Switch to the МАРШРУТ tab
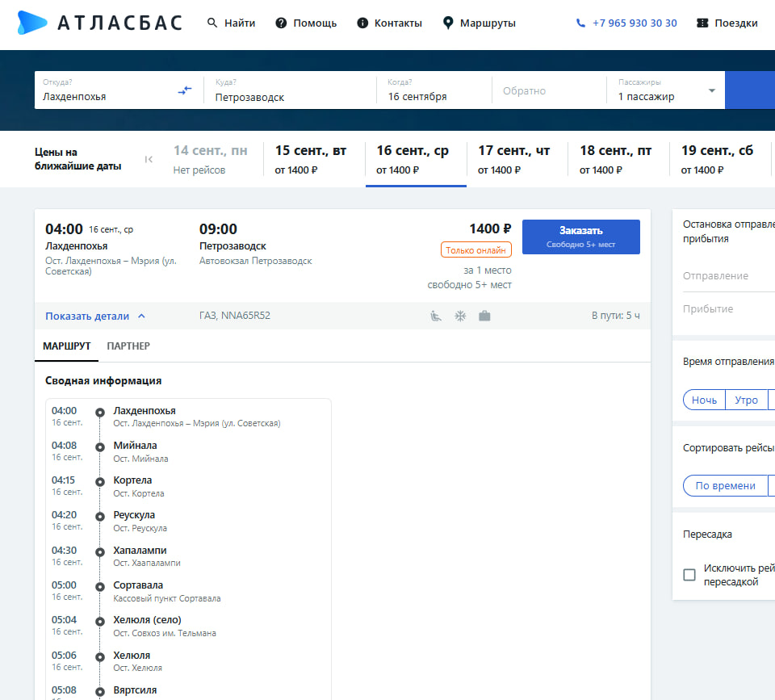Viewport: 775px width, 700px height. click(x=67, y=346)
